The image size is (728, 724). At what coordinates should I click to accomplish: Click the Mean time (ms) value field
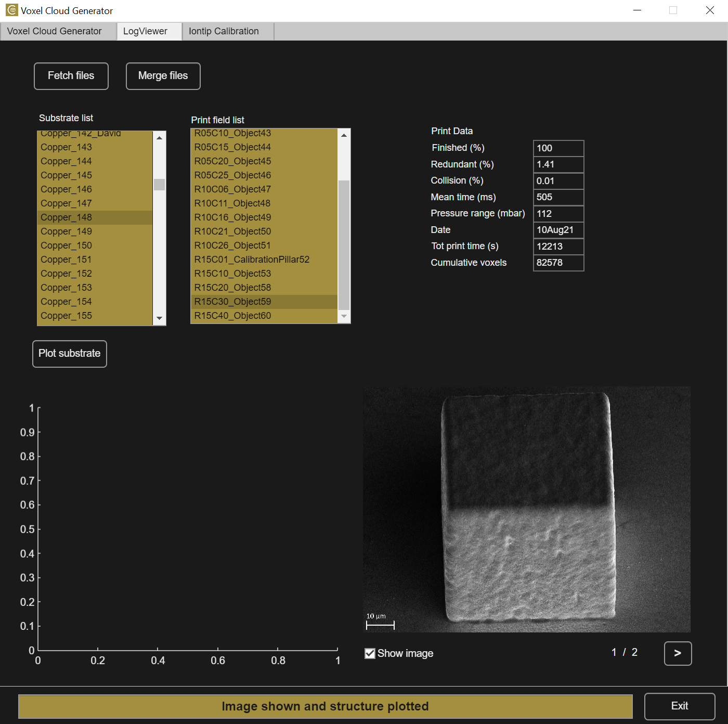pos(558,197)
